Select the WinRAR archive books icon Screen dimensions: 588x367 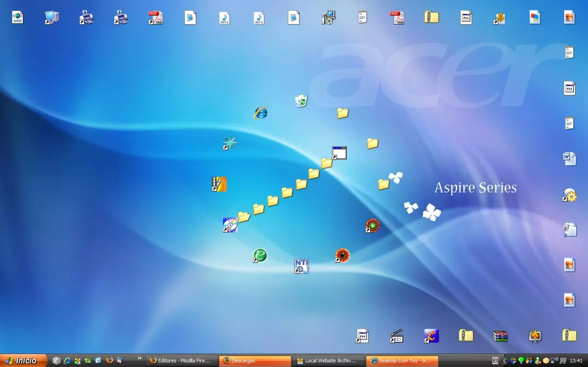click(x=501, y=336)
